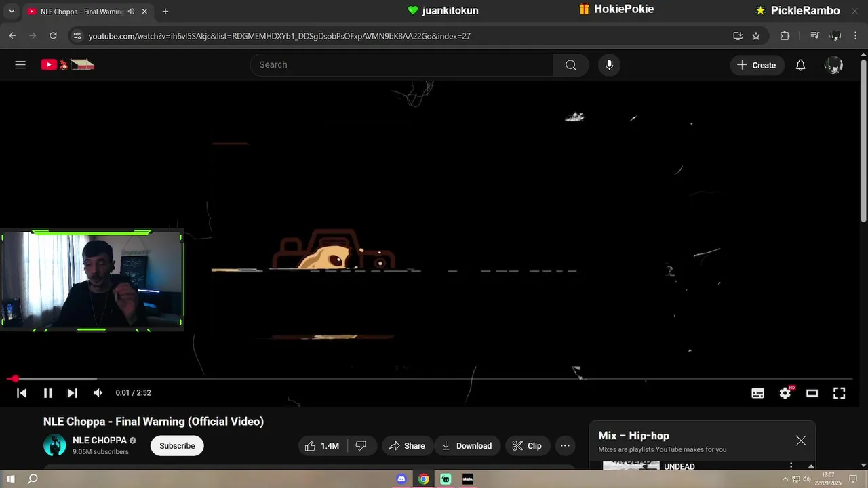
Task: Open Chrome media control icon
Action: tap(815, 36)
